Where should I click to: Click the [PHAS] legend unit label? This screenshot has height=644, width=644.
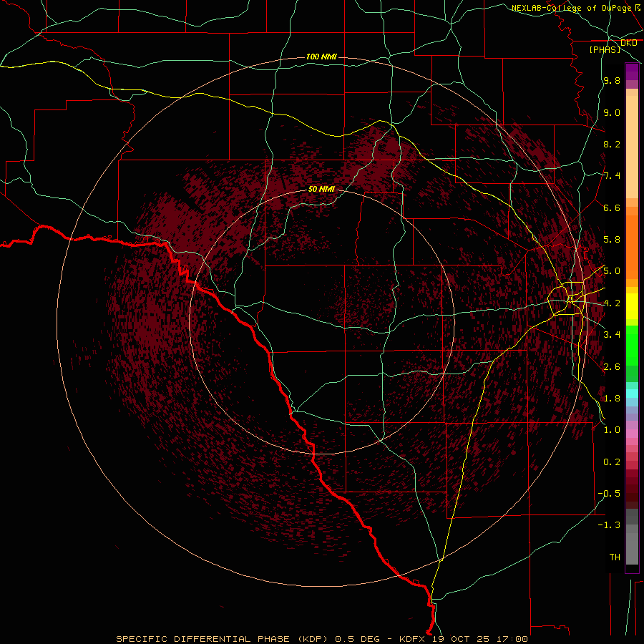(605, 49)
